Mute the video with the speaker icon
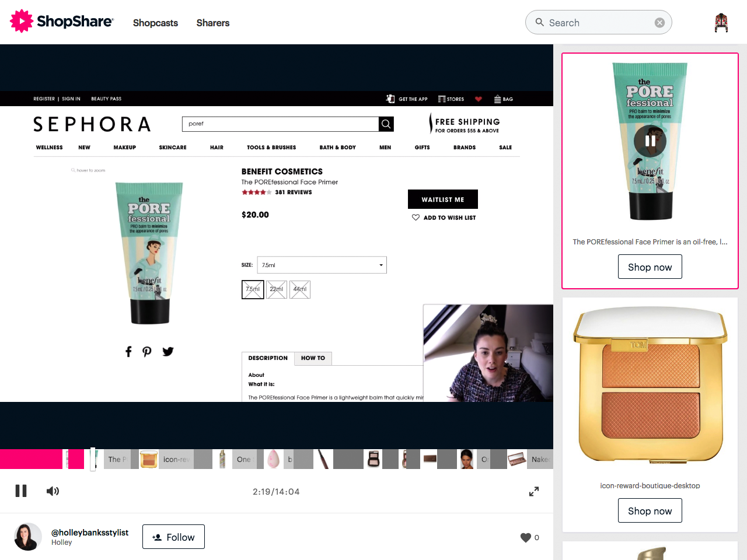The width and height of the screenshot is (747, 560). pyautogui.click(x=53, y=491)
